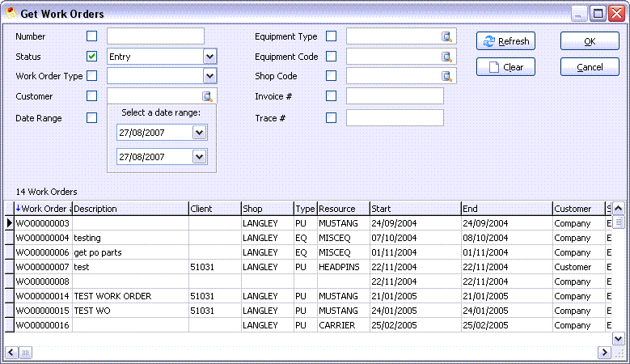The height and width of the screenshot is (364, 630).
Task: Open the Equipment Type lookup icon
Action: 446,36
